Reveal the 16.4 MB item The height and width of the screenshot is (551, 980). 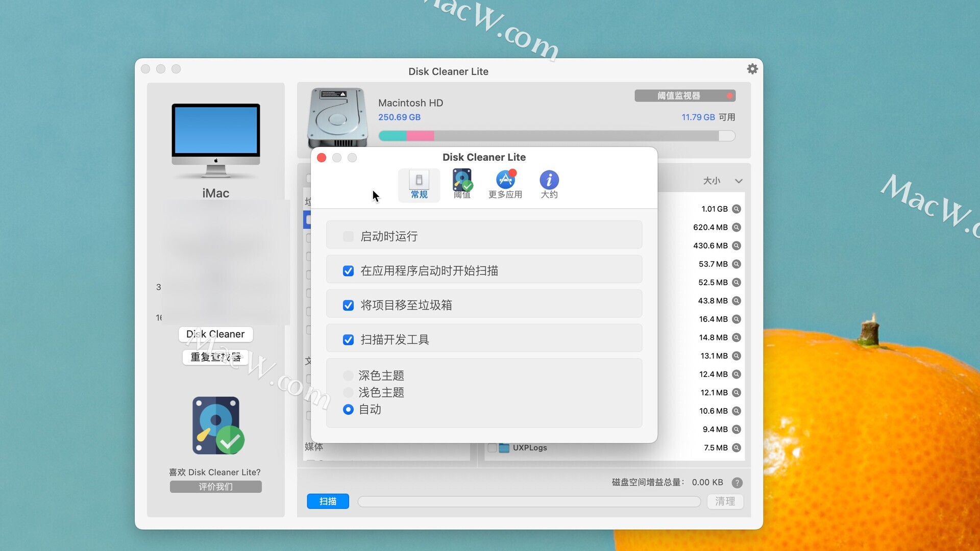point(737,319)
